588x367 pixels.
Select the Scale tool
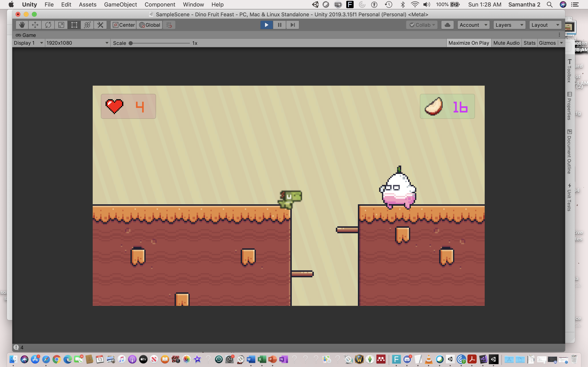(61, 25)
